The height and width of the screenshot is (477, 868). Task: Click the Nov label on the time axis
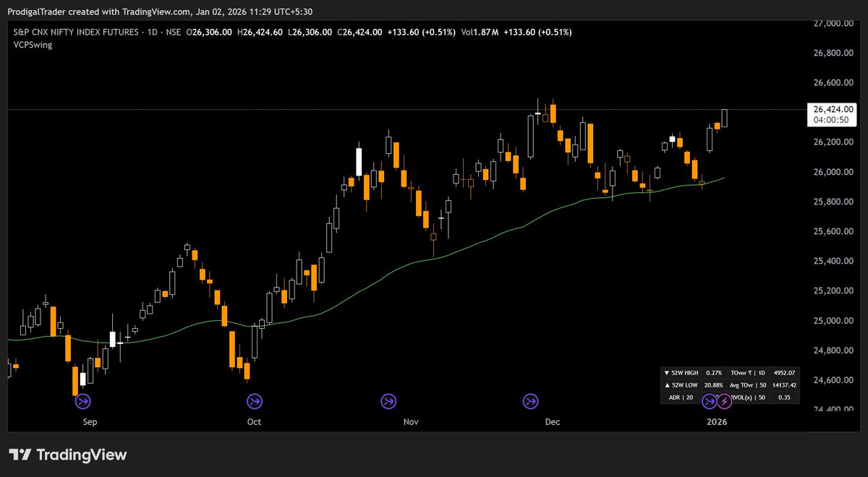click(x=410, y=421)
